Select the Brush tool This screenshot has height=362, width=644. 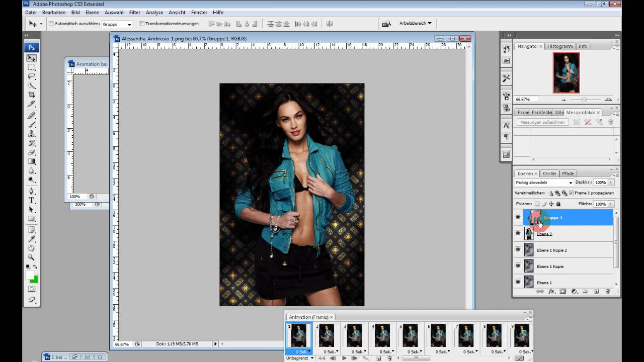click(32, 125)
